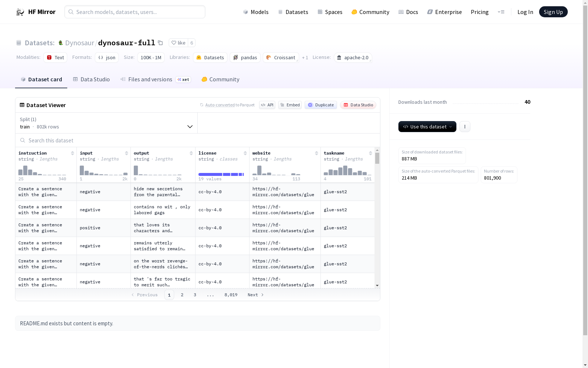This screenshot has height=368, width=588.
Task: Open the more options kebab menu
Action: pos(465,127)
